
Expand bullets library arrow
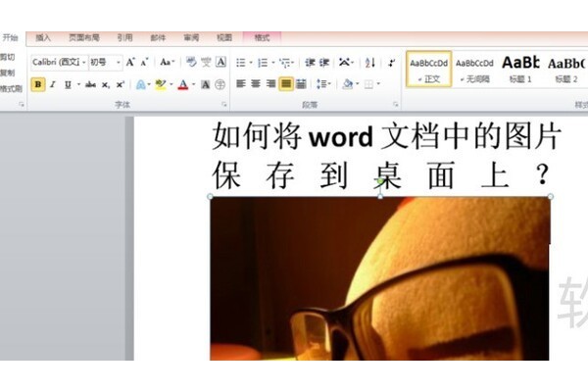[x=251, y=63]
